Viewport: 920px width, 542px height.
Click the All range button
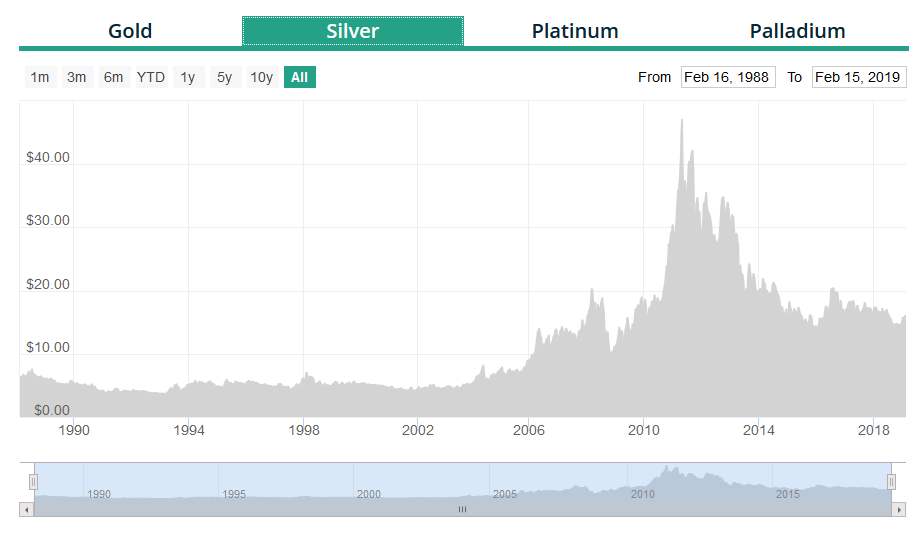[299, 77]
